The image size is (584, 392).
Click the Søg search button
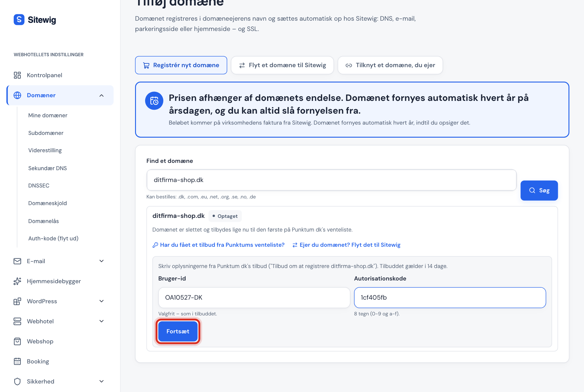[x=539, y=191]
